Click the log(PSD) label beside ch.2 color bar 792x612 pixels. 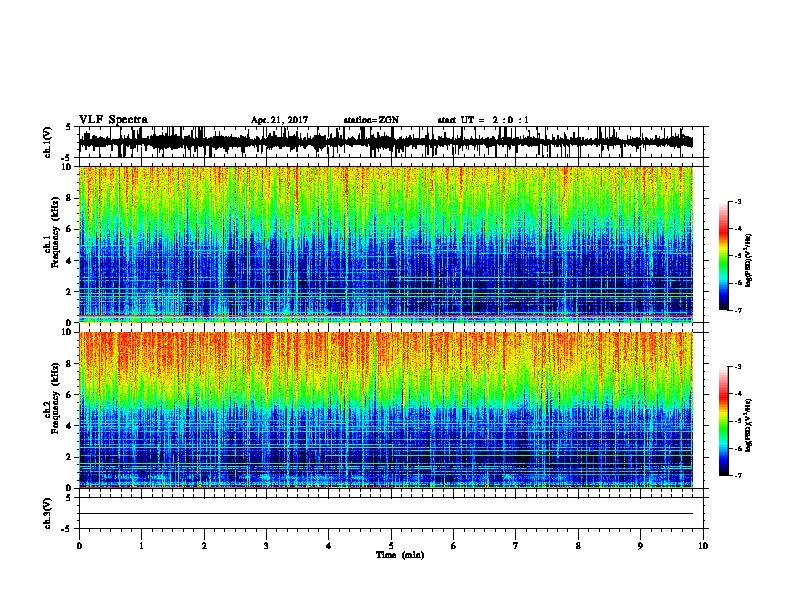tap(749, 425)
